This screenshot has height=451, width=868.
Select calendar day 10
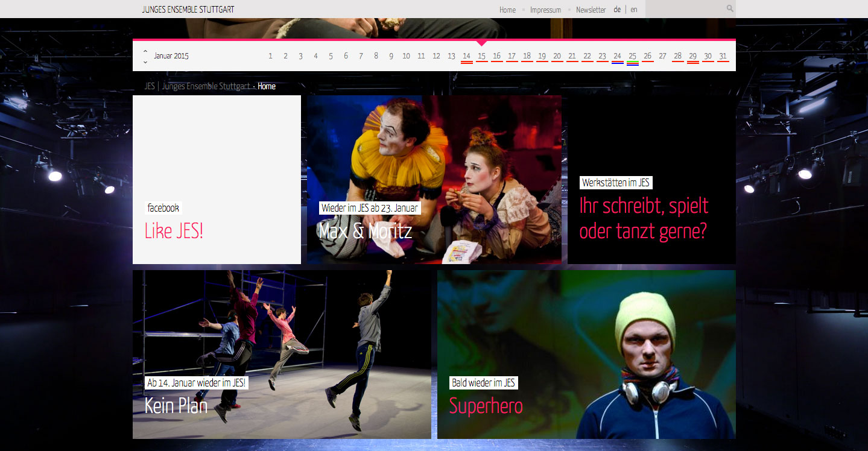coord(406,56)
